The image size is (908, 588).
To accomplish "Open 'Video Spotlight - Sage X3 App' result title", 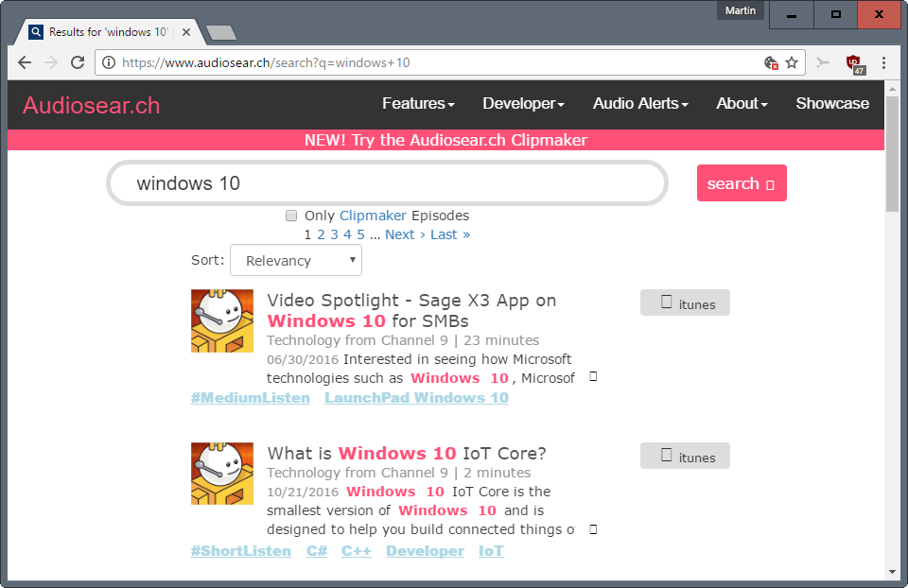I will tap(411, 311).
